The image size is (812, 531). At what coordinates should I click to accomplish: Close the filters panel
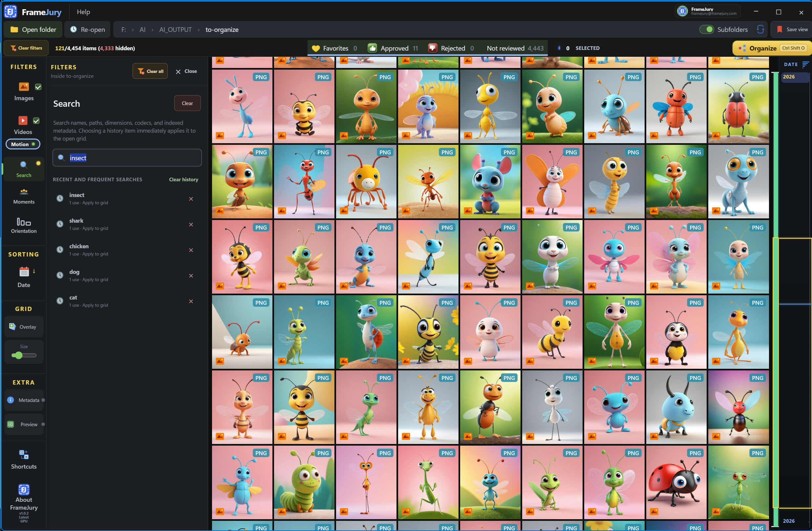pos(186,71)
